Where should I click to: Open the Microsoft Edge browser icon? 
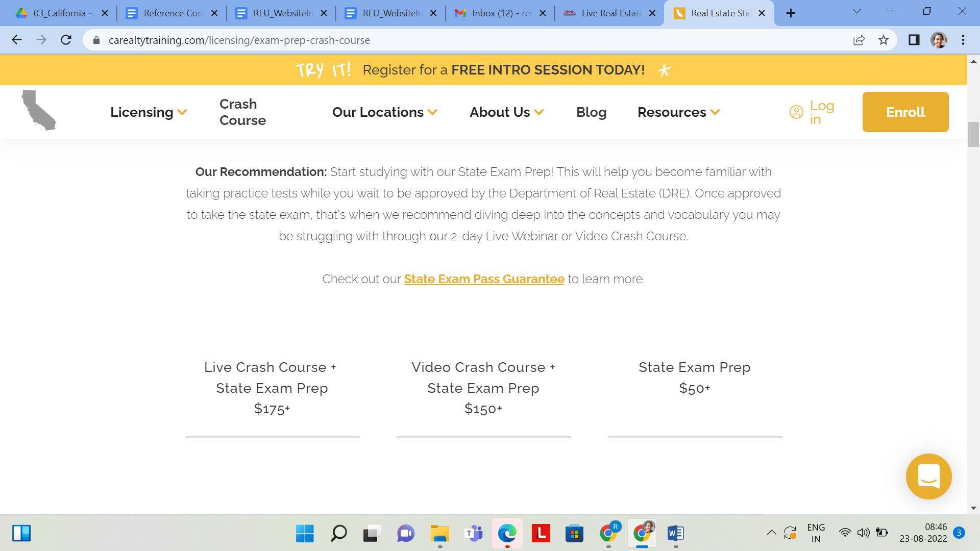click(507, 533)
